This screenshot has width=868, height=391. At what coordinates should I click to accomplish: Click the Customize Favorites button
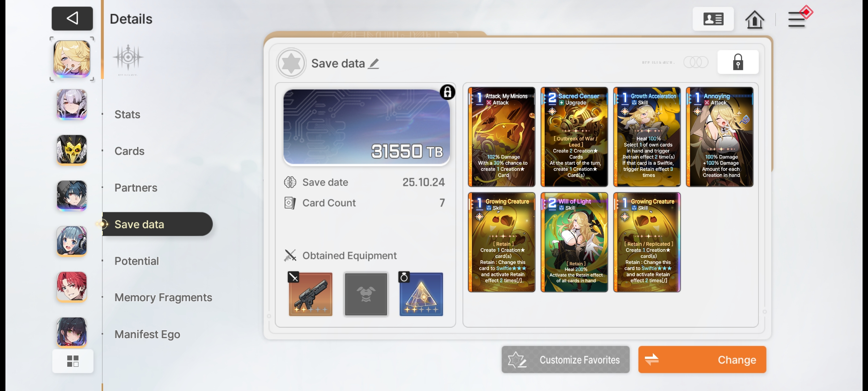pos(565,360)
